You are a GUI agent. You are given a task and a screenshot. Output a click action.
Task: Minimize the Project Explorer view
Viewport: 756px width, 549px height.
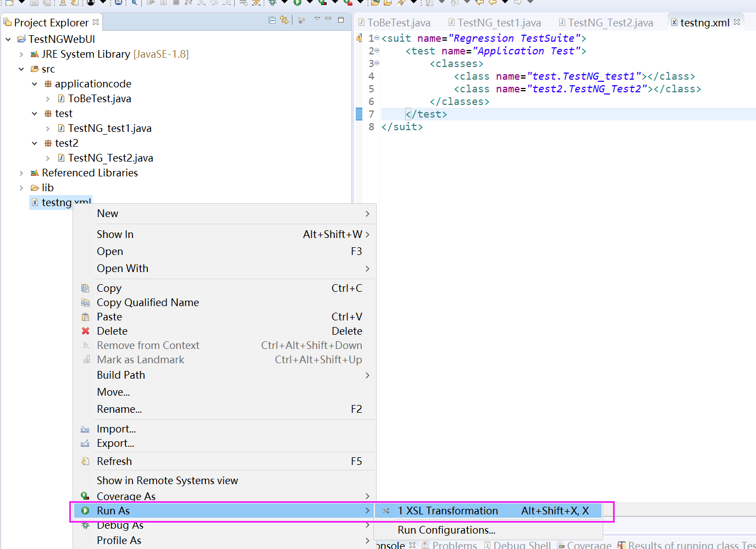click(329, 19)
